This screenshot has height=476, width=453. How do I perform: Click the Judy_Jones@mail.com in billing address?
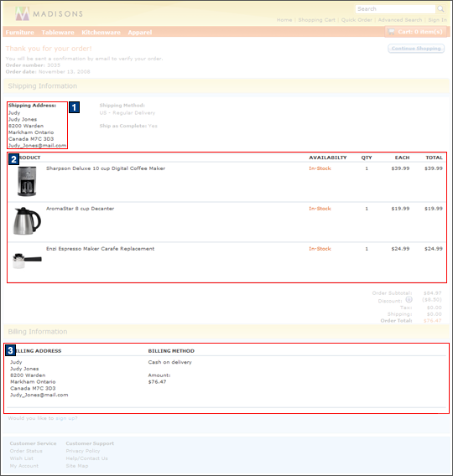pyautogui.click(x=39, y=395)
